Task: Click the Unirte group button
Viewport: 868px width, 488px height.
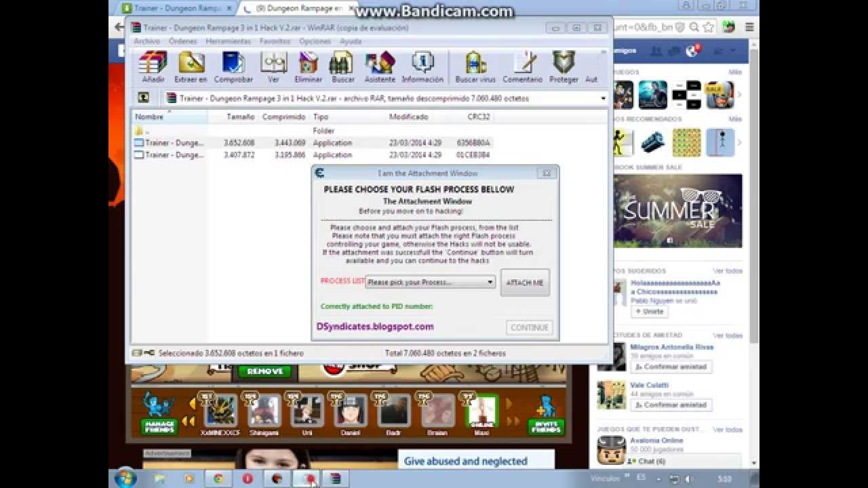Action: click(x=649, y=312)
